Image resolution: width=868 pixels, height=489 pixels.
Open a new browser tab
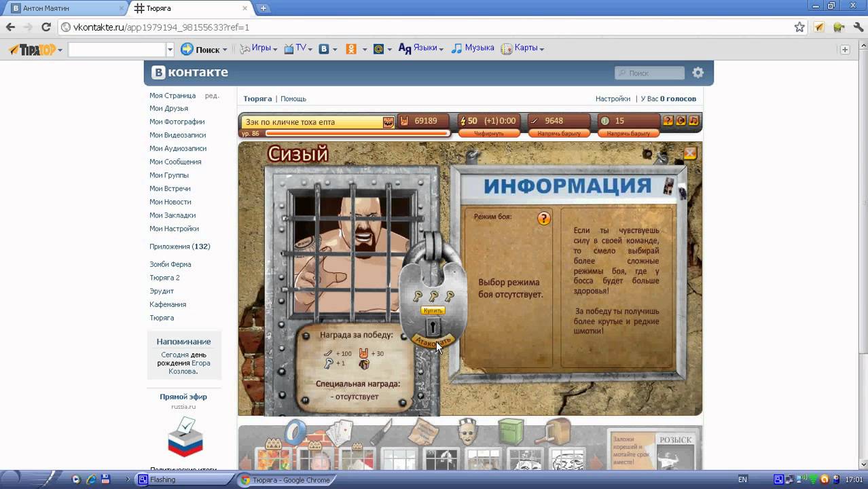coord(264,8)
